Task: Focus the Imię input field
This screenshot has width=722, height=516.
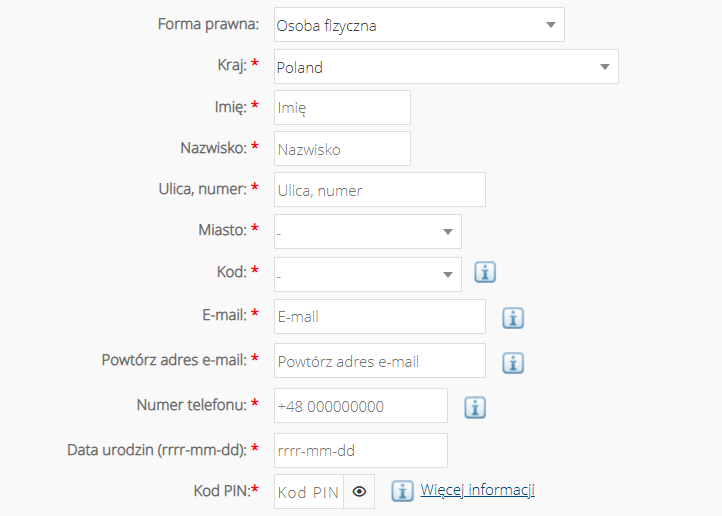Action: 342,107
